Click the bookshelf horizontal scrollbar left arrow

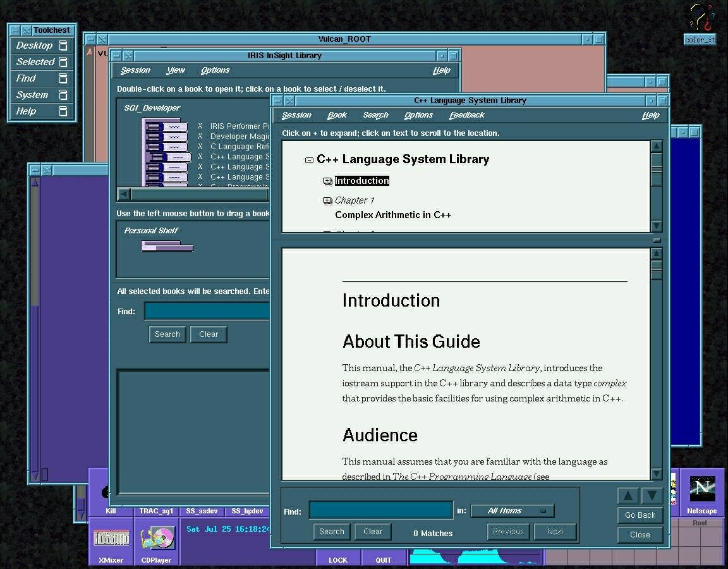(124, 195)
